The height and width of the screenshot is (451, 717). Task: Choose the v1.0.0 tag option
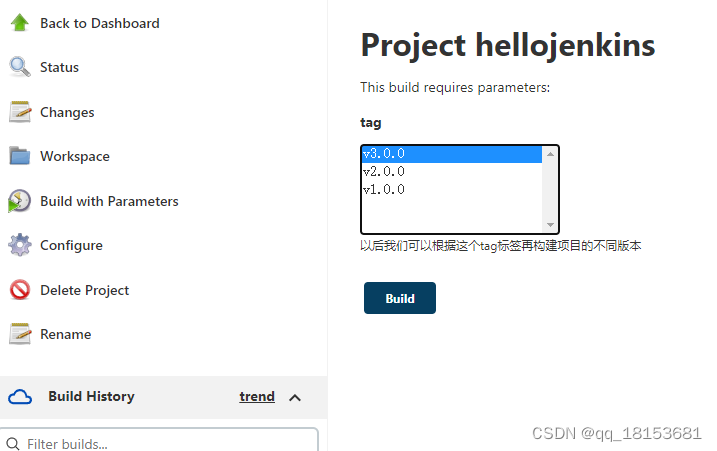point(450,189)
